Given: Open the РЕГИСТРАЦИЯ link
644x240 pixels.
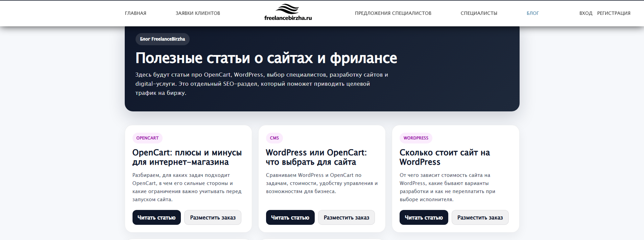Looking at the screenshot, I should (x=614, y=13).
